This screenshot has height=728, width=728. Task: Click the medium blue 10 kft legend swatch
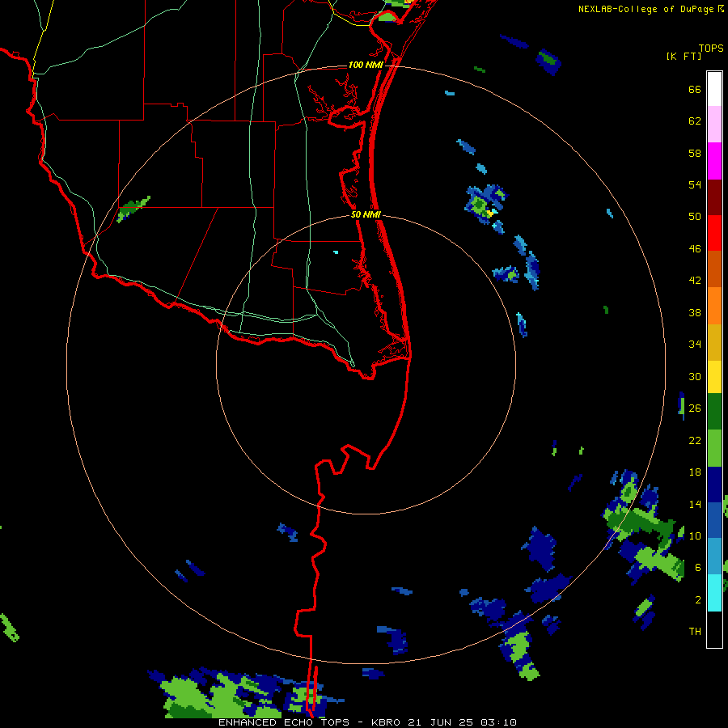(714, 520)
